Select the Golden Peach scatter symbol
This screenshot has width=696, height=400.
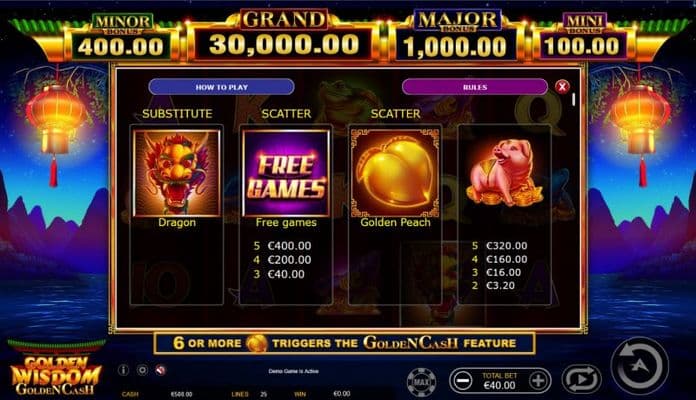[x=395, y=173]
